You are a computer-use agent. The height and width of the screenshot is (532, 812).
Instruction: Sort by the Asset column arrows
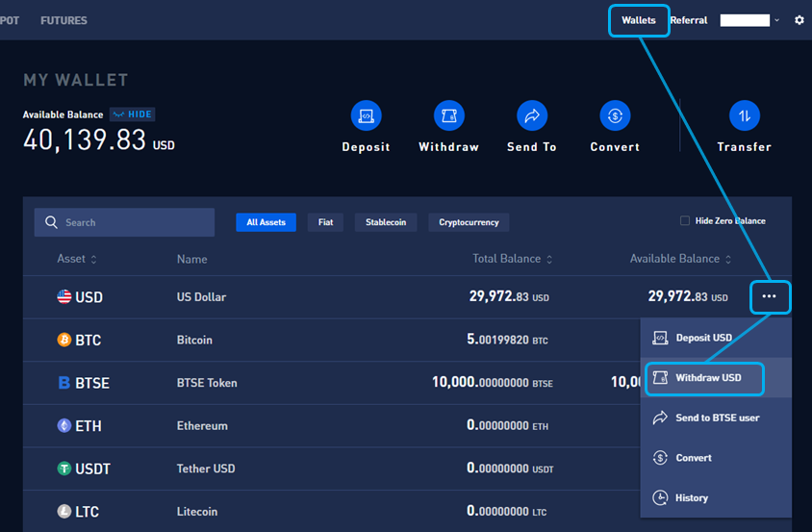(x=93, y=259)
